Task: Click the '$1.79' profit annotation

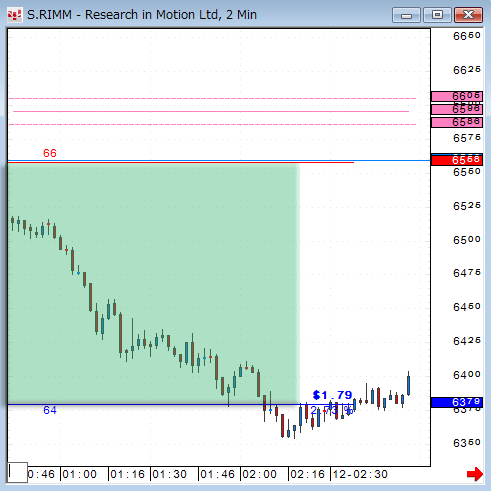Action: click(x=332, y=395)
